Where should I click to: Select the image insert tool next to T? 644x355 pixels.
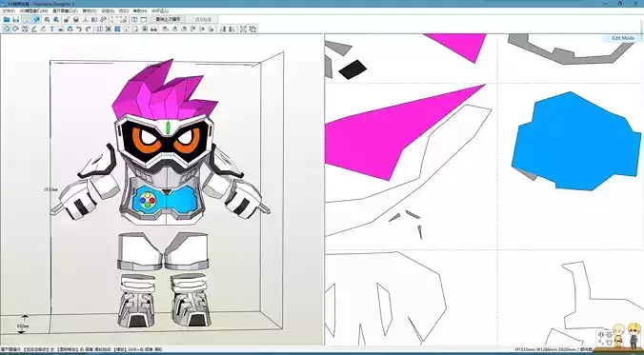point(61,29)
